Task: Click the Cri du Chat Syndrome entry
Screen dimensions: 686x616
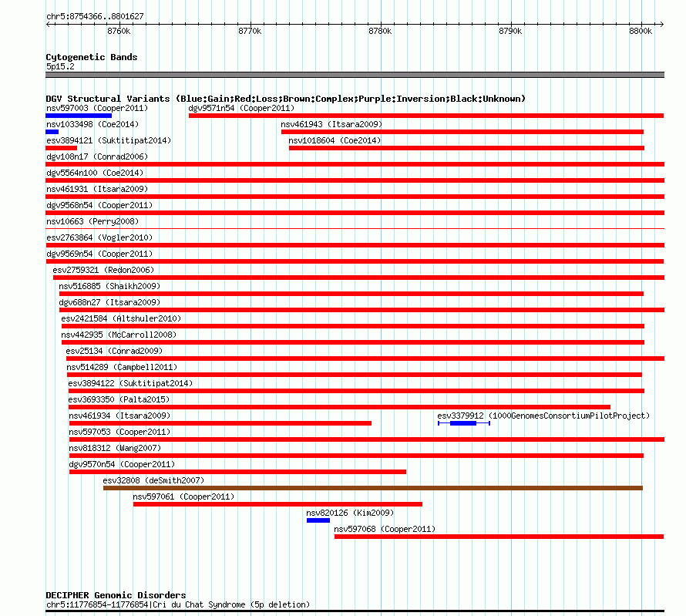Action: pos(177,604)
